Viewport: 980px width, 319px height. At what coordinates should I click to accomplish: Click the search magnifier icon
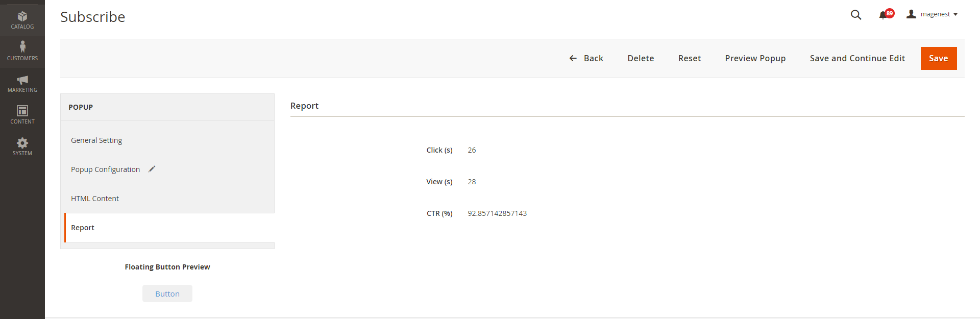coord(856,15)
